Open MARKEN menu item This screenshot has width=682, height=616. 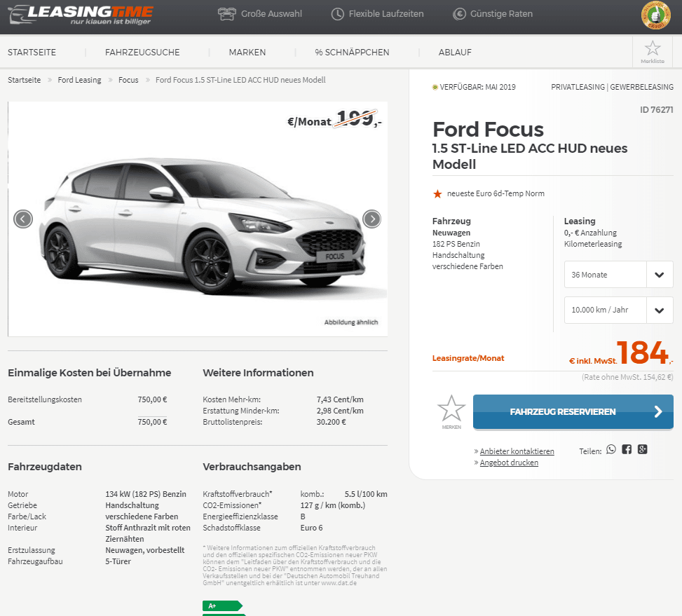pyautogui.click(x=247, y=52)
